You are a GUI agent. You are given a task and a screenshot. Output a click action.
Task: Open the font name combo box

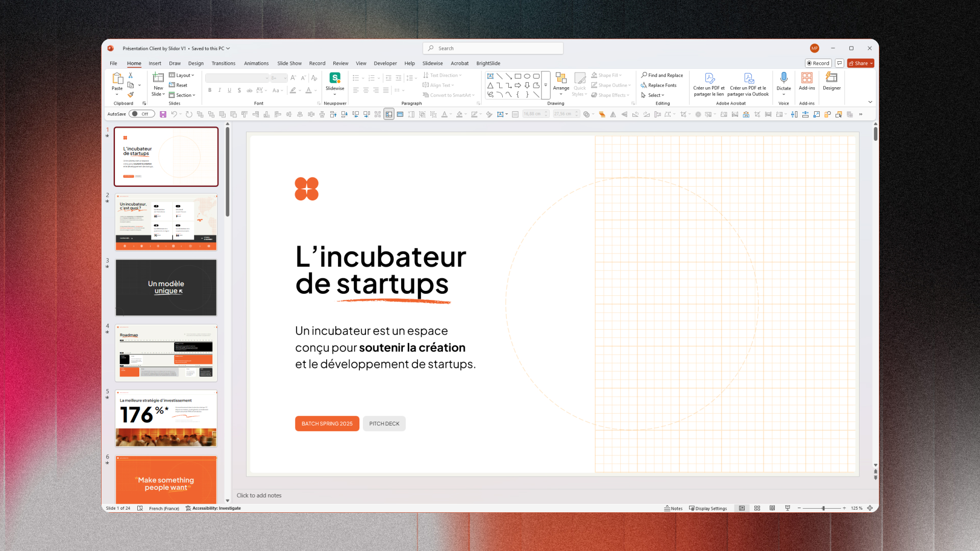(237, 78)
